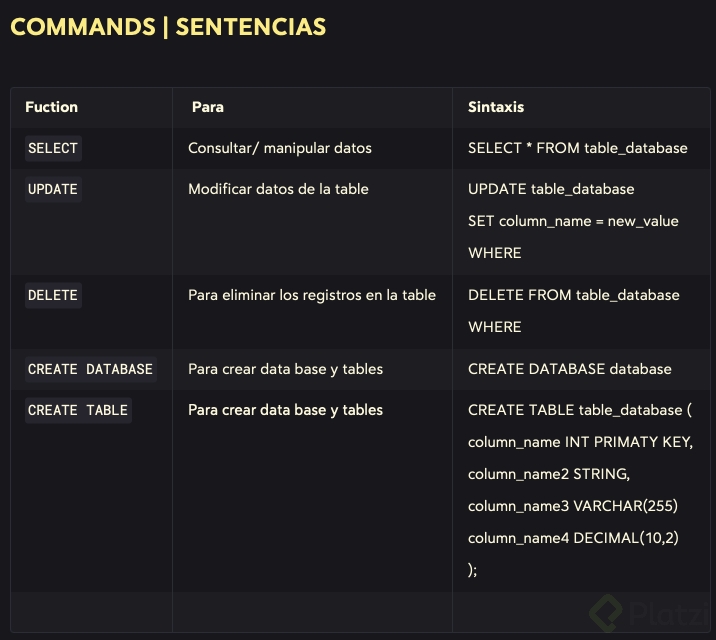Select the UPDATE code tag

point(53,189)
